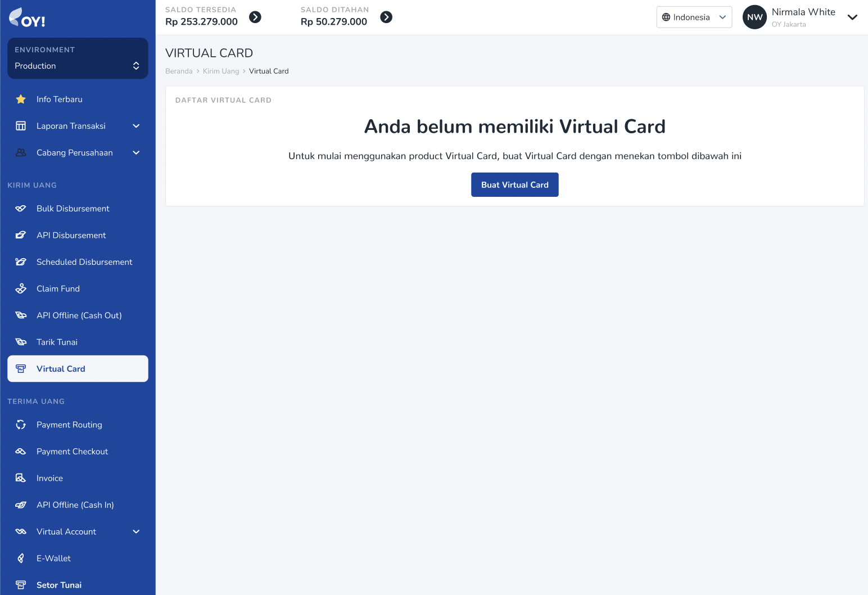
Task: Open Payment Checkout page
Action: 78,452
